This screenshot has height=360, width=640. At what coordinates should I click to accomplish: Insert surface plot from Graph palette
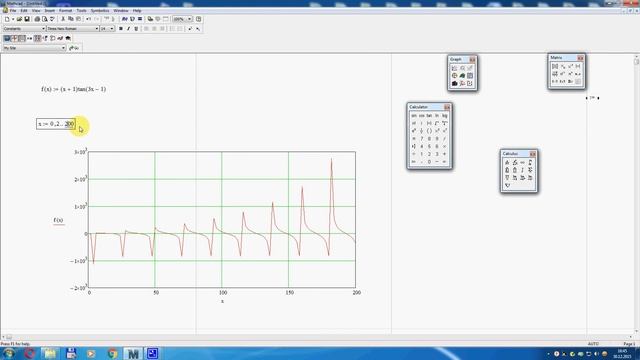(x=462, y=76)
